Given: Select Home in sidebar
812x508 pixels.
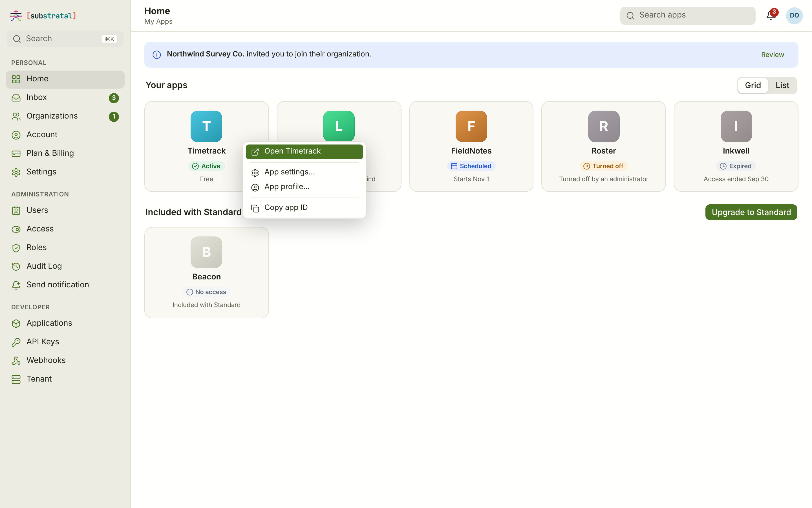Looking at the screenshot, I should click(65, 79).
